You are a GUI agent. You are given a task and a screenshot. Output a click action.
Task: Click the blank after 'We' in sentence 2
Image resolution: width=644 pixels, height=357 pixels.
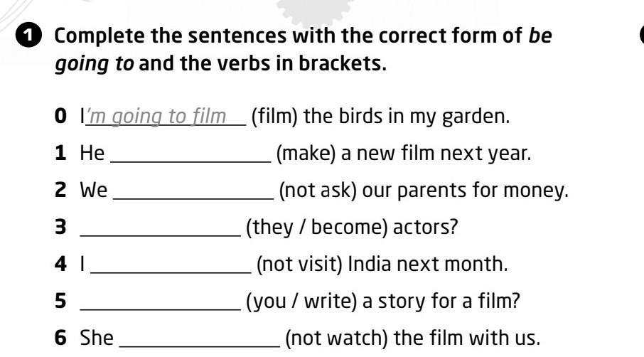pyautogui.click(x=193, y=193)
